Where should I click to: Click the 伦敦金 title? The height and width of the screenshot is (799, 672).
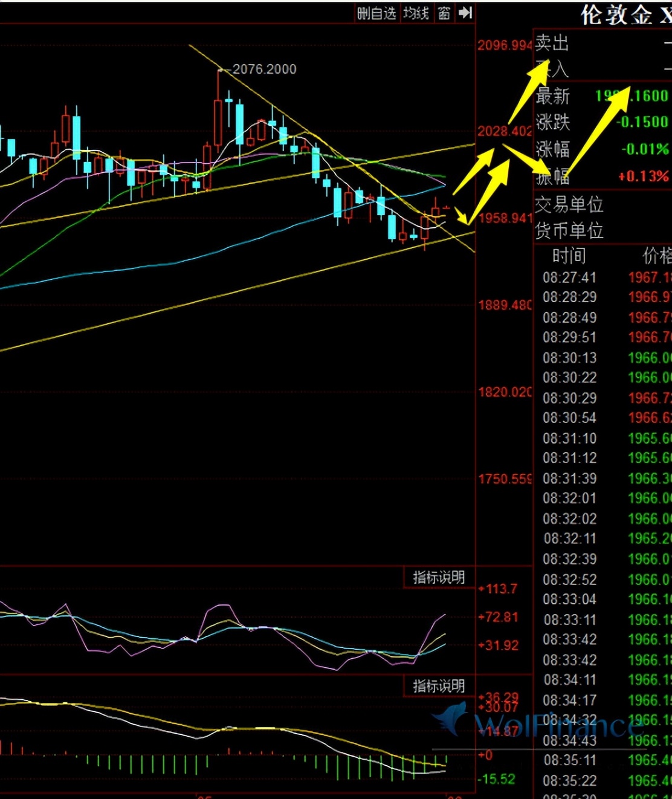(x=616, y=15)
